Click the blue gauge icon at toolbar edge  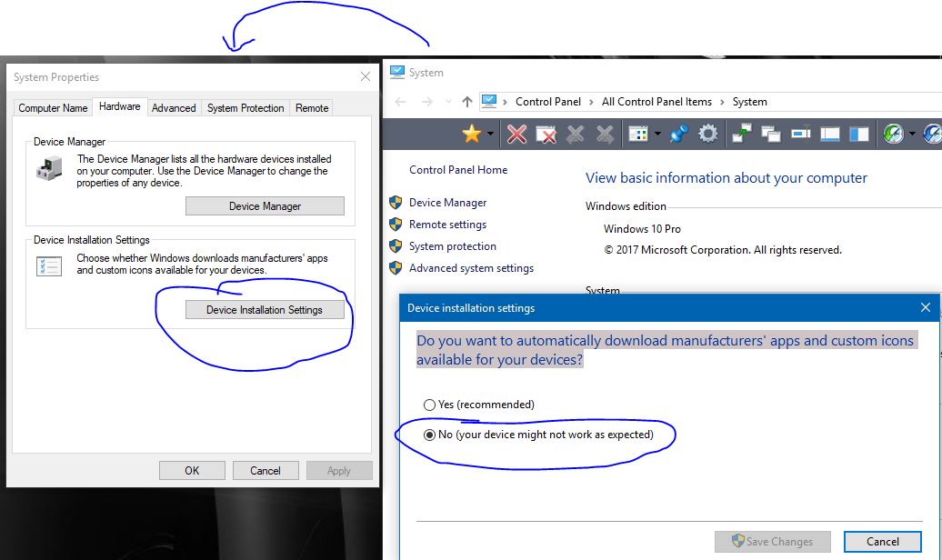[932, 134]
